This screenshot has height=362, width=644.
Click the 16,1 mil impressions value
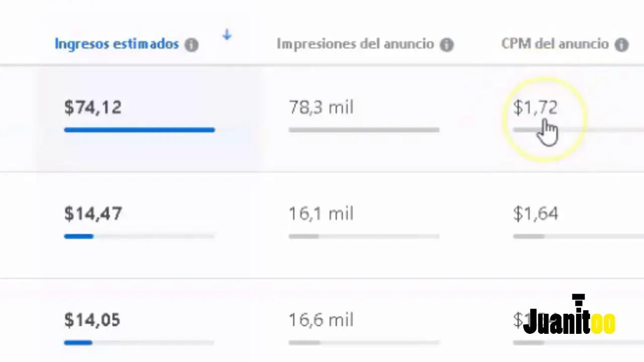(x=320, y=214)
